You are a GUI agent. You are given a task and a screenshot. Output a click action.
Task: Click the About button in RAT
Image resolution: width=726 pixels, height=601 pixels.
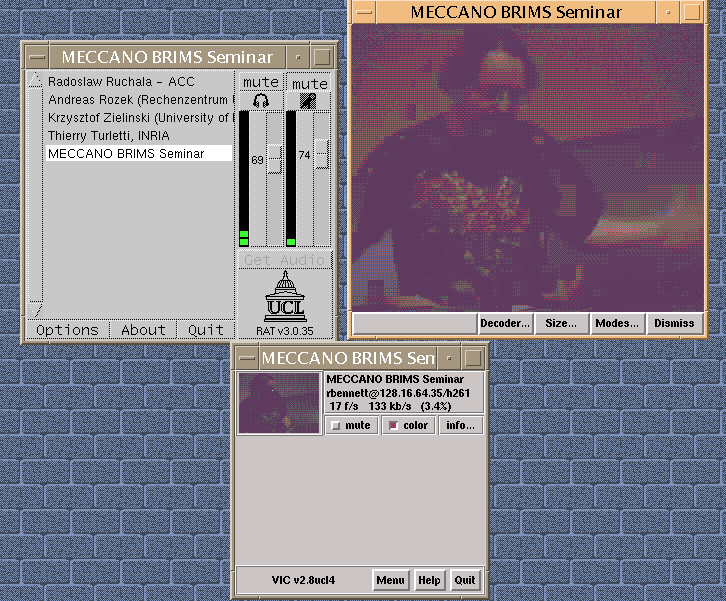pos(144,330)
